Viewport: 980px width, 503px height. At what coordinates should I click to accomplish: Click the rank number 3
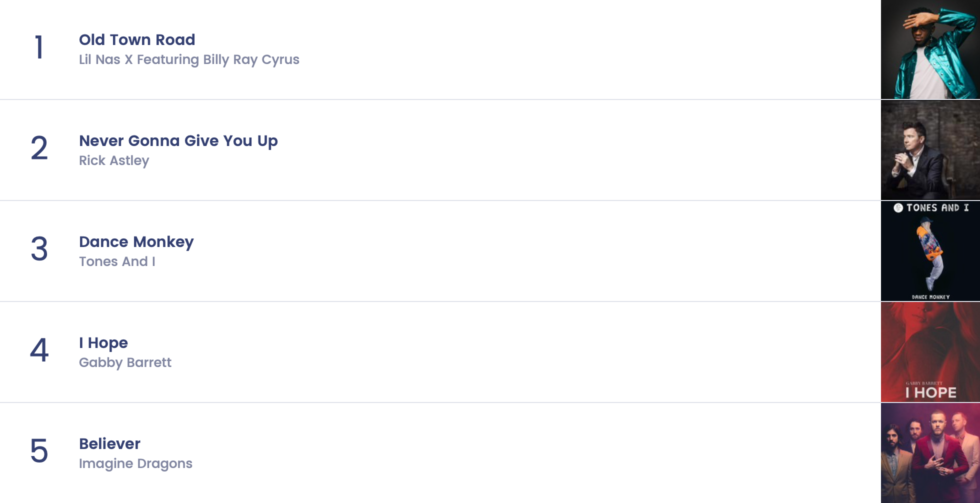[39, 249]
